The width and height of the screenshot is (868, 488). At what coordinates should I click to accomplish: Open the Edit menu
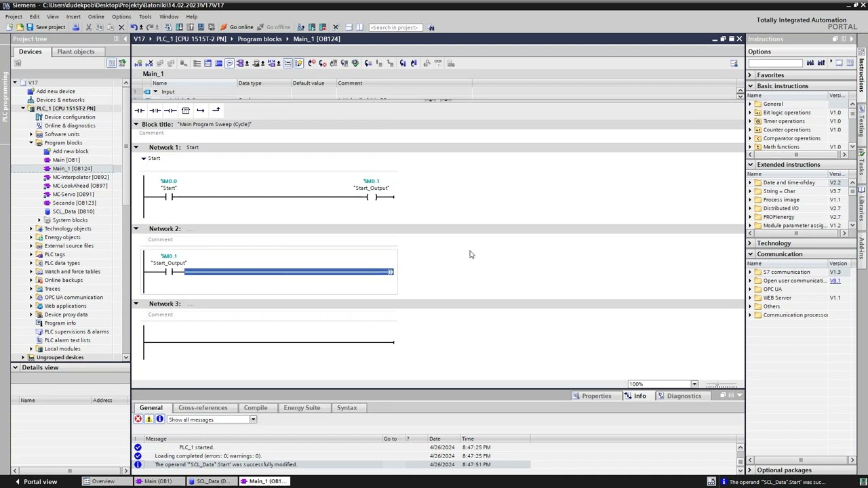click(x=34, y=16)
